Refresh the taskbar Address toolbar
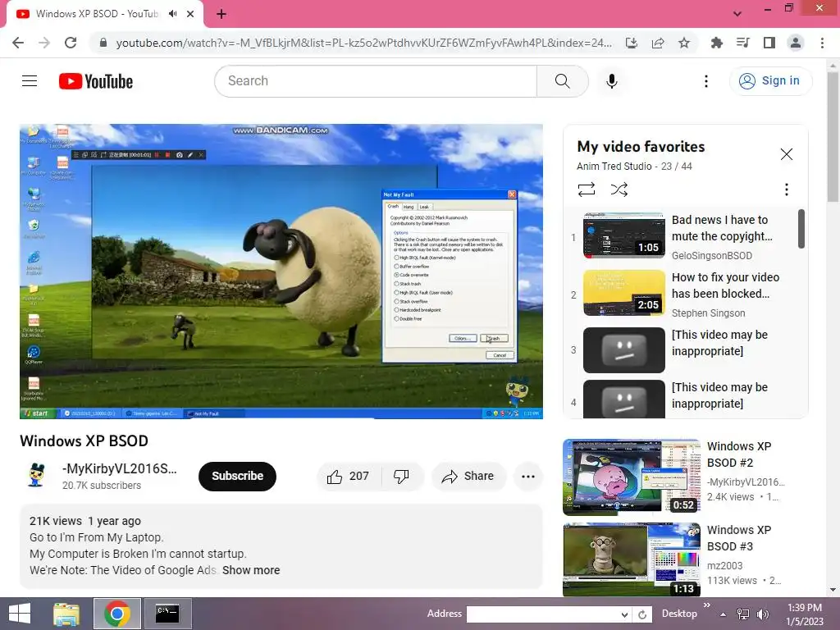 [x=642, y=614]
